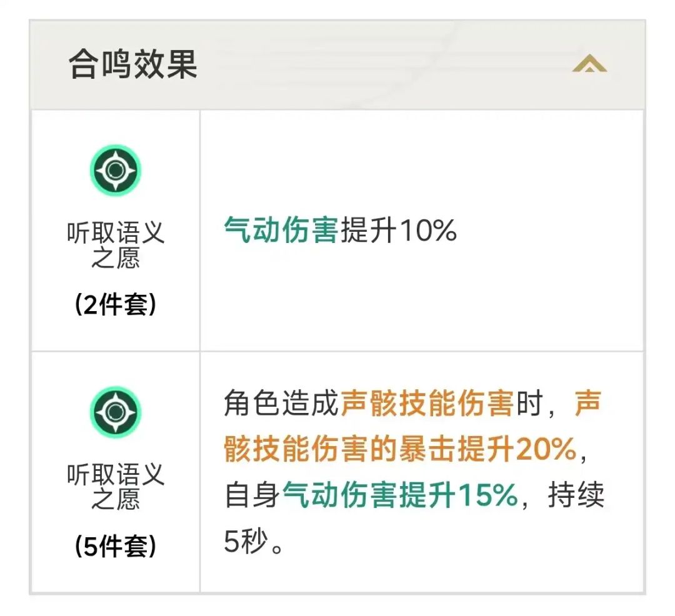Open the green 气动伤害 keyword in the 2件套 effect
Viewport: 675px width, 616px height.
tap(281, 231)
